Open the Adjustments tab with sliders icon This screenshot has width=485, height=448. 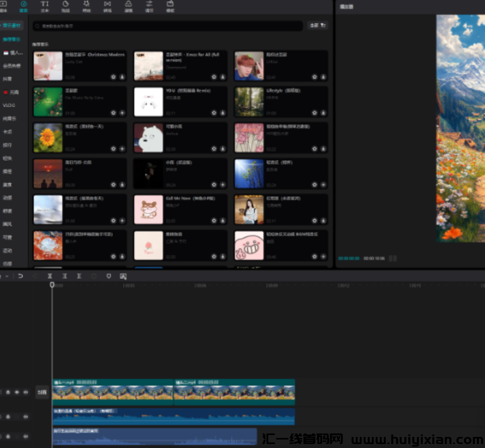tap(149, 6)
